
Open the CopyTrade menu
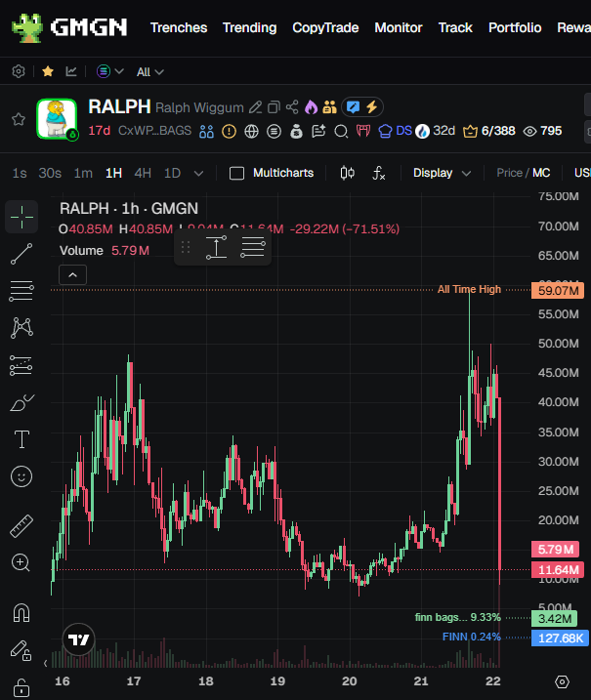click(x=325, y=27)
